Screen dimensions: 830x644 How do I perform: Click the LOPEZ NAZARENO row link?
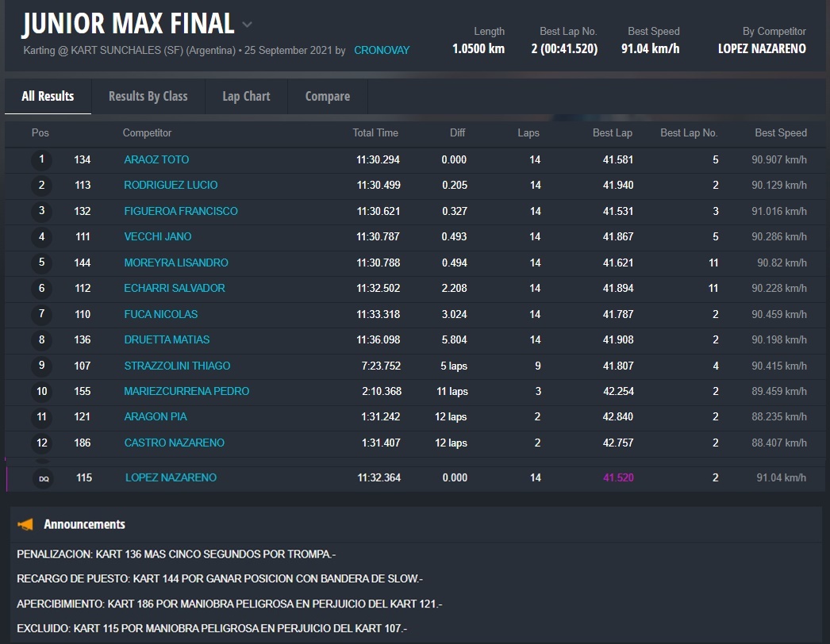click(x=171, y=477)
